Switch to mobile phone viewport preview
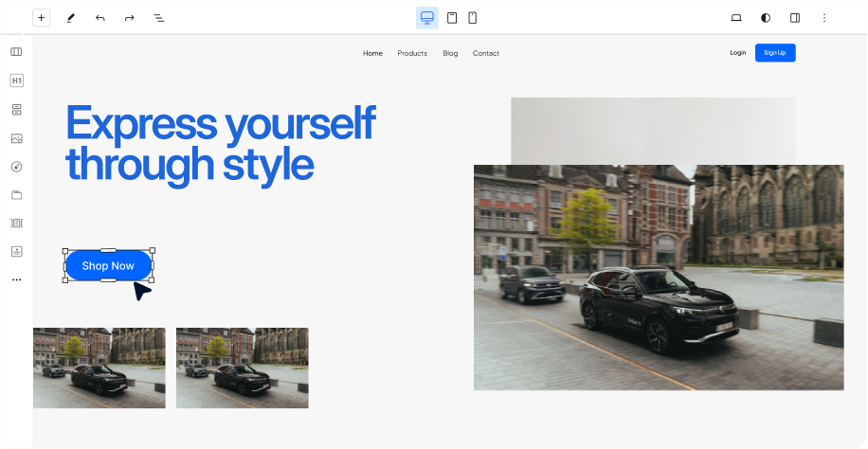The image size is (868, 449). pyautogui.click(x=472, y=18)
